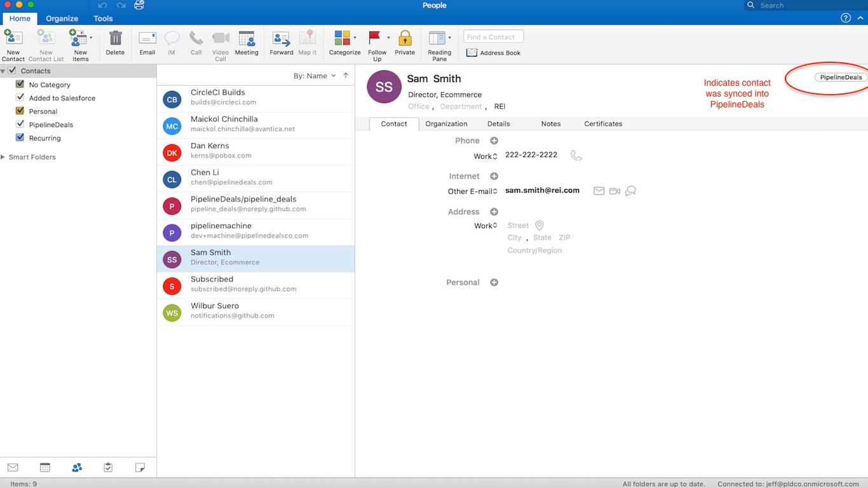
Task: Delete the selected contact
Action: tap(115, 43)
